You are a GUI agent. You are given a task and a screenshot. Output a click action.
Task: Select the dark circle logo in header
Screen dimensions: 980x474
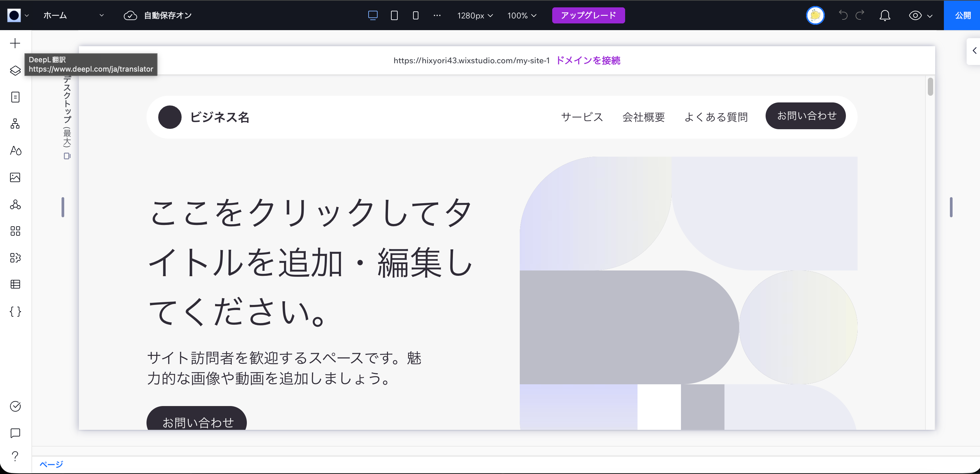[170, 117]
